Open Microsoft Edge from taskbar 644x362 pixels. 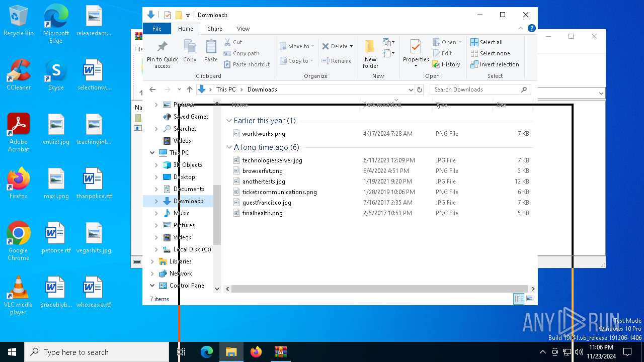pyautogui.click(x=207, y=352)
